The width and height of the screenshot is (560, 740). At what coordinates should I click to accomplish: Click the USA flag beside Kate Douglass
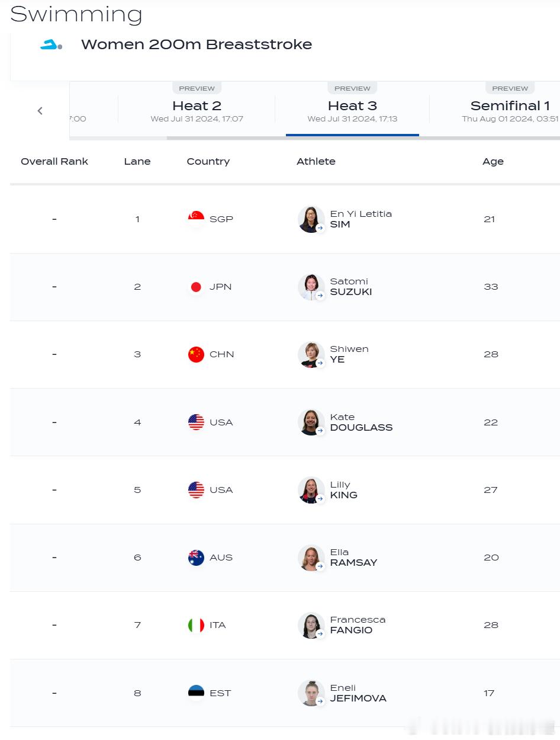click(x=196, y=422)
